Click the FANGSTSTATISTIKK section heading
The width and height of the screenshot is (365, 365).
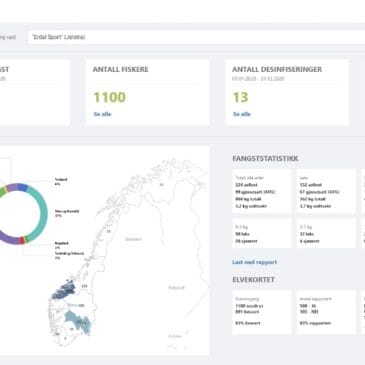pyautogui.click(x=265, y=159)
